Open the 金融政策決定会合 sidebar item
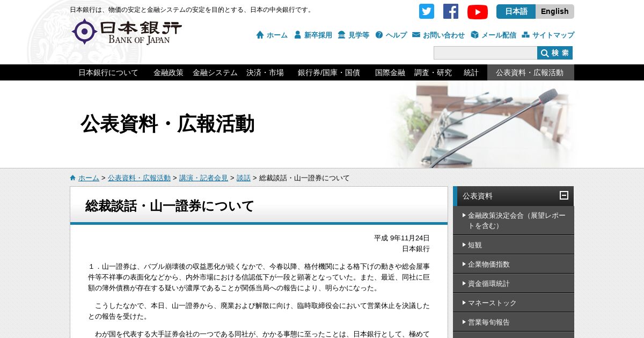The width and height of the screenshot is (644, 338). pyautogui.click(x=514, y=221)
